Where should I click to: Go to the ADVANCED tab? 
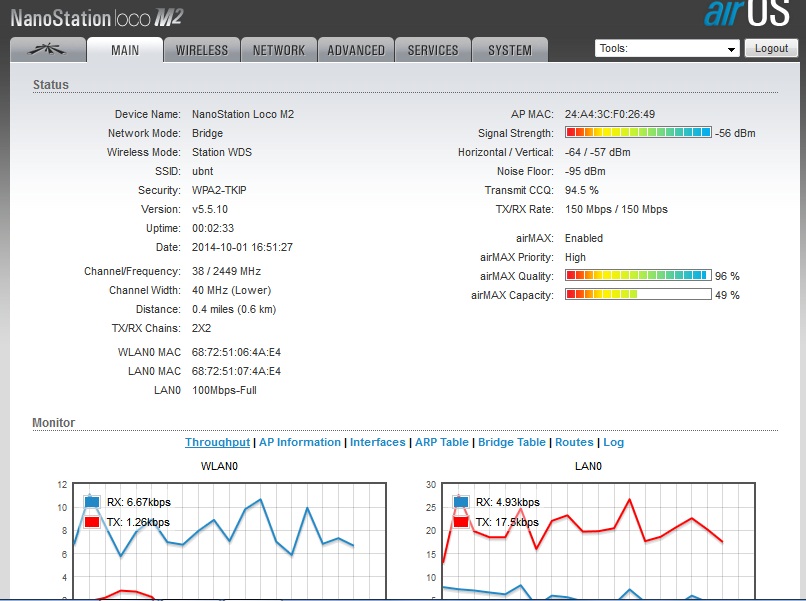click(356, 50)
